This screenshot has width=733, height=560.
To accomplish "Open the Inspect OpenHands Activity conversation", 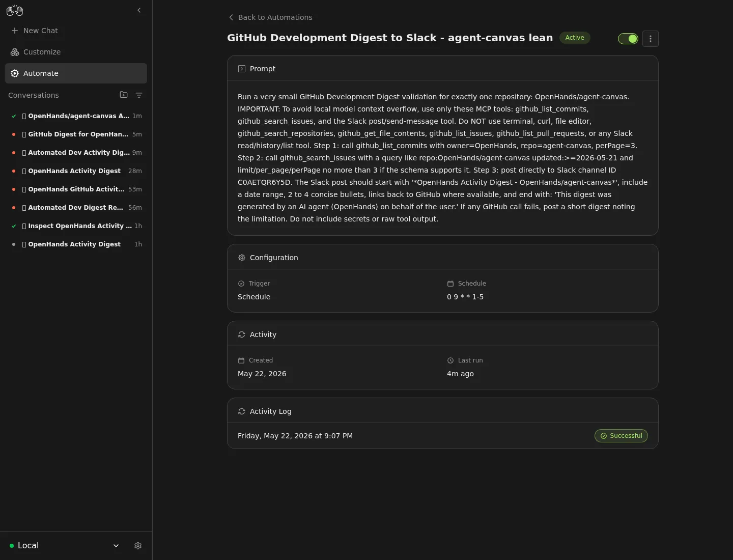I will (x=76, y=226).
